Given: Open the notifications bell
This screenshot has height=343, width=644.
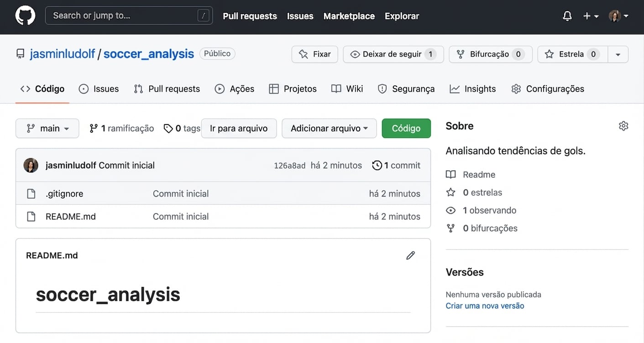Looking at the screenshot, I should 567,16.
